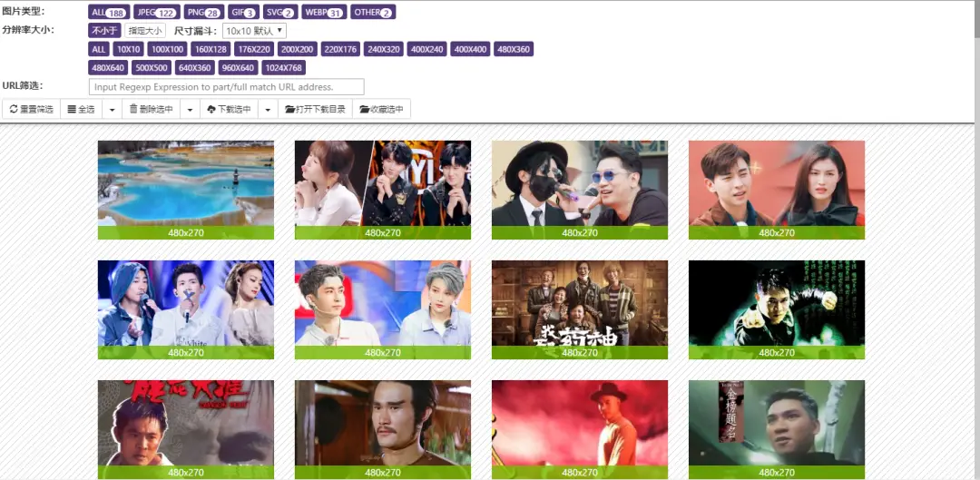This screenshot has height=480, width=980.
Task: Choose the 200X200 resolution filter
Action: [x=298, y=49]
